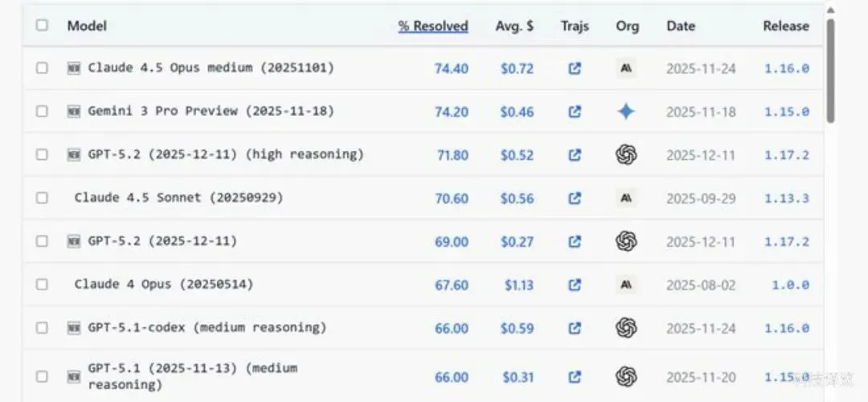Click Anthropic org logo in Claude 4.5 Opus row

pyautogui.click(x=626, y=68)
